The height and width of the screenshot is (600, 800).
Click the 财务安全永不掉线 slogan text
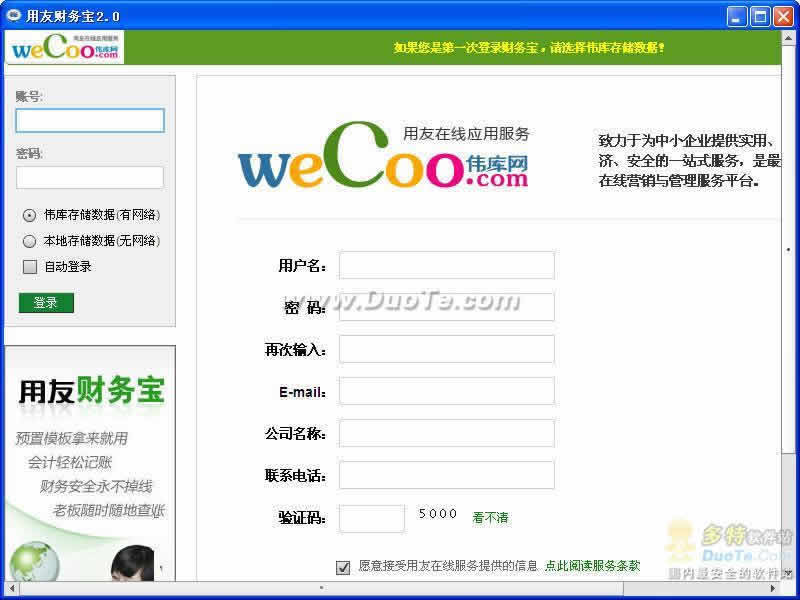pyautogui.click(x=96, y=486)
